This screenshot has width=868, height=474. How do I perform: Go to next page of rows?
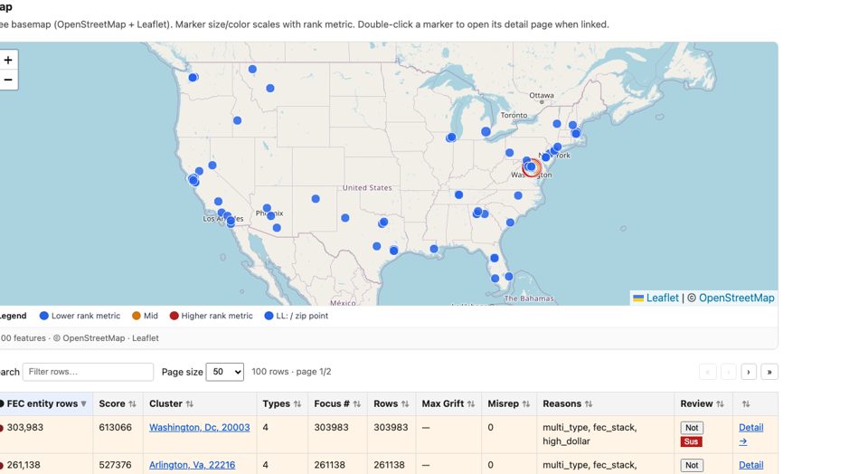tap(749, 372)
